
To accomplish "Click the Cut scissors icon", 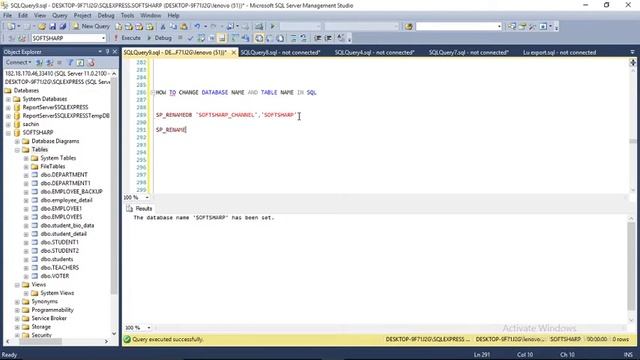I will pyautogui.click(x=162, y=27).
